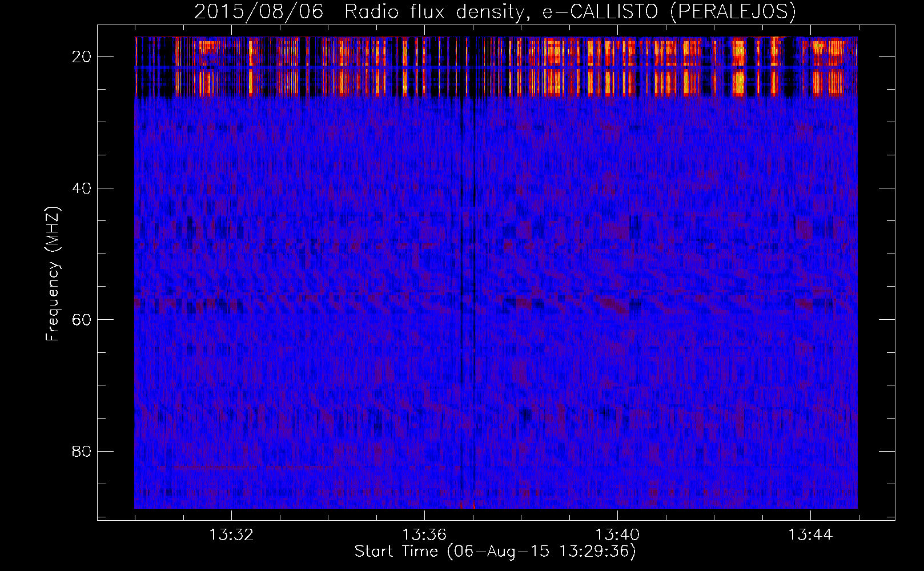Click the 20 MHz frequency tick label

pos(82,57)
